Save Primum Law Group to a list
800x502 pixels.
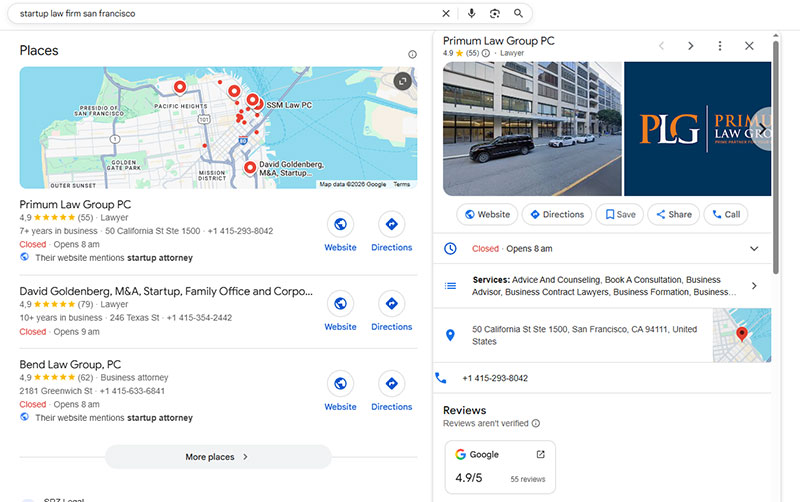(620, 214)
